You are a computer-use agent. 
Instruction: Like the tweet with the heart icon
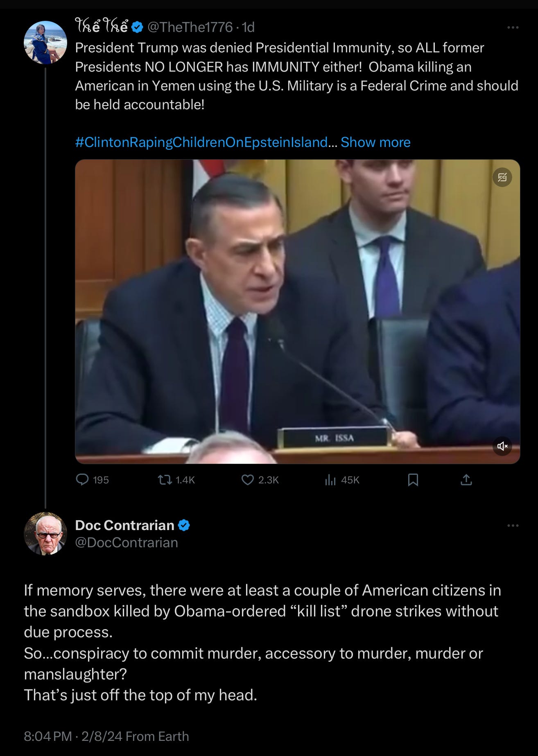pos(248,479)
